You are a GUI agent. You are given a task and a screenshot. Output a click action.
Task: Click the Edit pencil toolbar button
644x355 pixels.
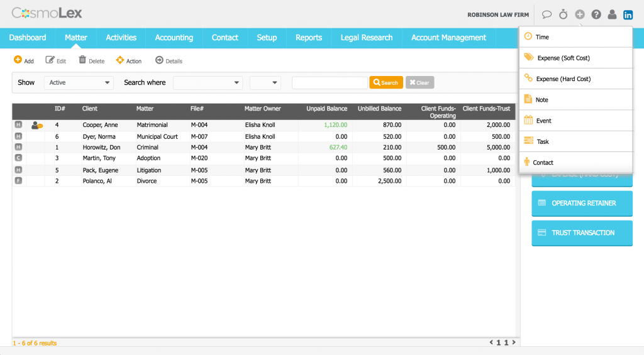[56, 61]
